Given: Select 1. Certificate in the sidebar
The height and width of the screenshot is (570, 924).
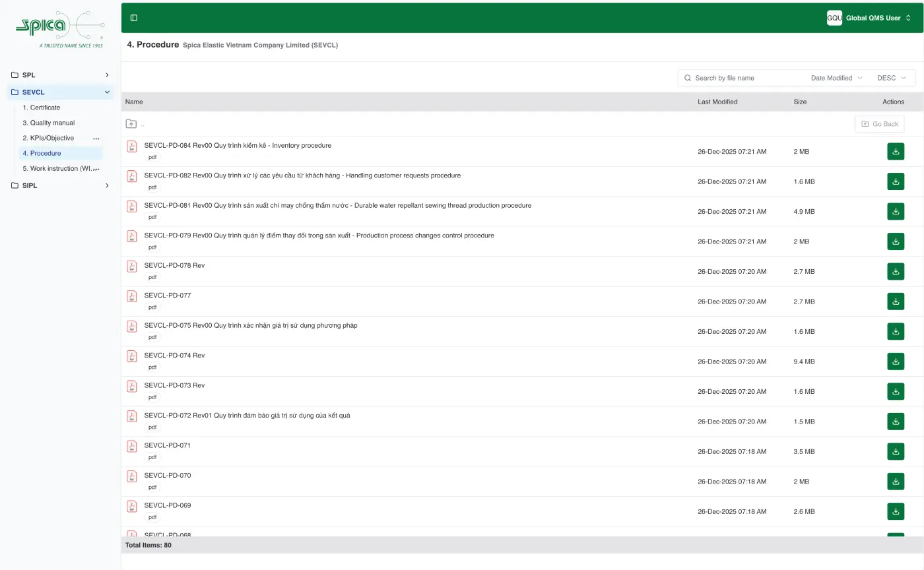Looking at the screenshot, I should 42,107.
